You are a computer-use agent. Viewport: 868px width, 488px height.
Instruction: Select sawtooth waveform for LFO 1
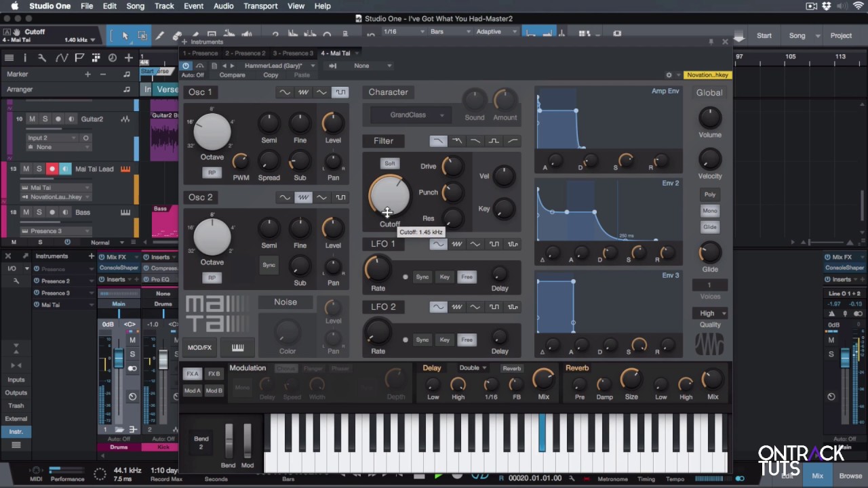coord(457,244)
